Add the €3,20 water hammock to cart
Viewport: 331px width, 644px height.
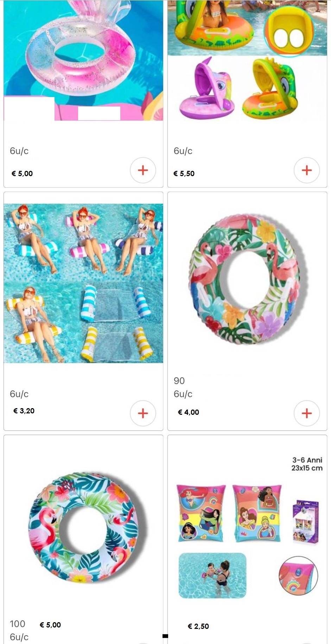coord(143,413)
